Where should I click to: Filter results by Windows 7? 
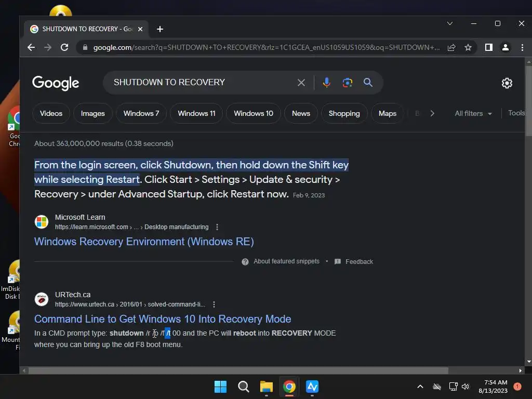coord(141,113)
